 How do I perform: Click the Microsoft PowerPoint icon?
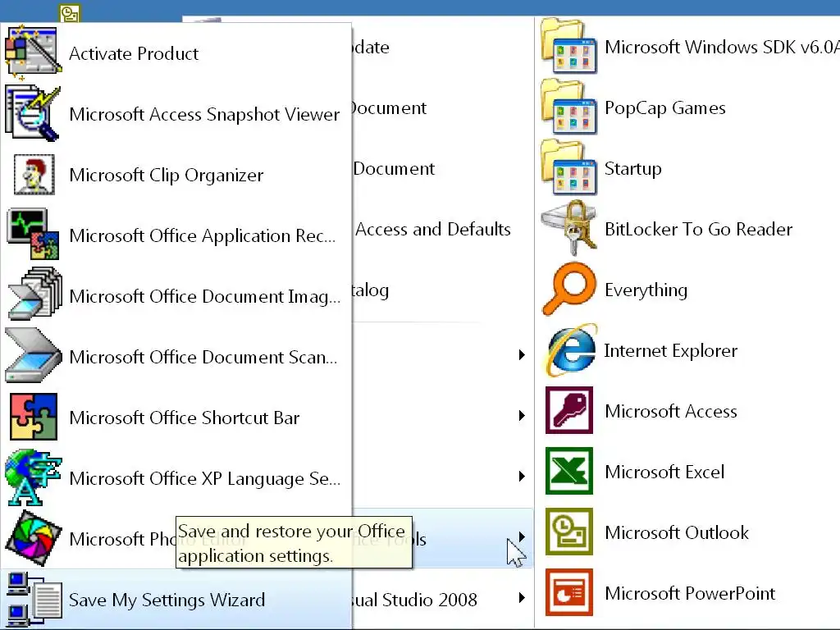pos(569,592)
